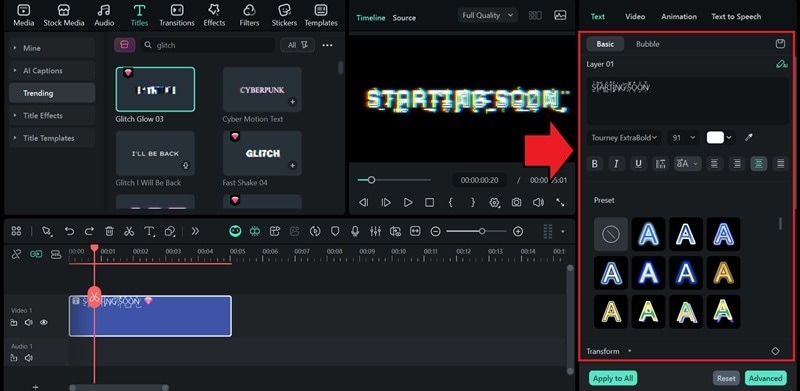Viewport: 800px width, 391px height.
Task: Mute the Audio 1 track
Action: [29, 358]
